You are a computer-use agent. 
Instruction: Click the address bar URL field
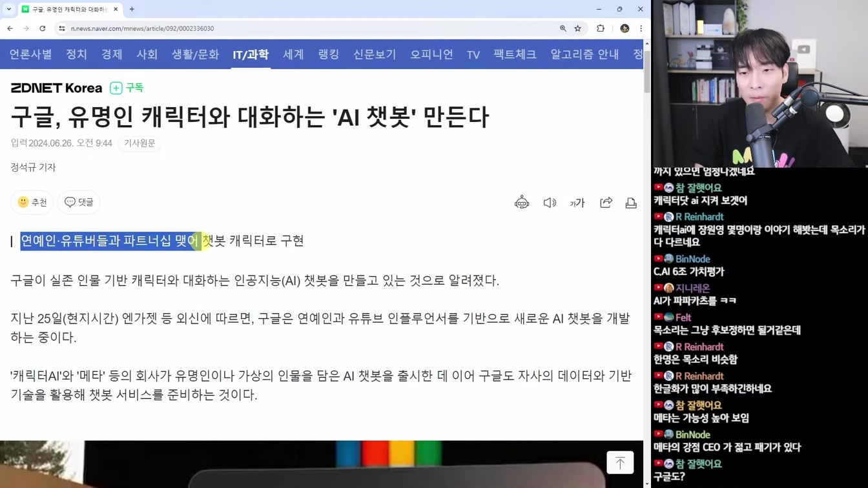(310, 28)
